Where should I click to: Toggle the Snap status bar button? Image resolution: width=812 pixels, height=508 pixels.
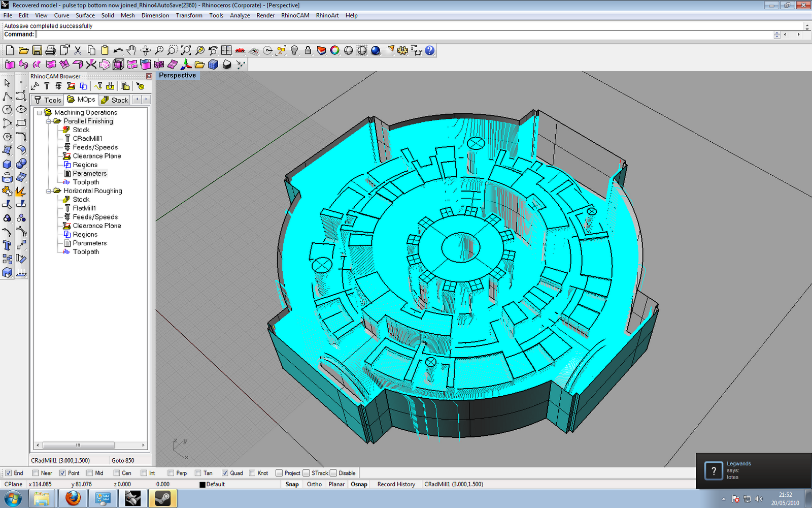pos(292,484)
